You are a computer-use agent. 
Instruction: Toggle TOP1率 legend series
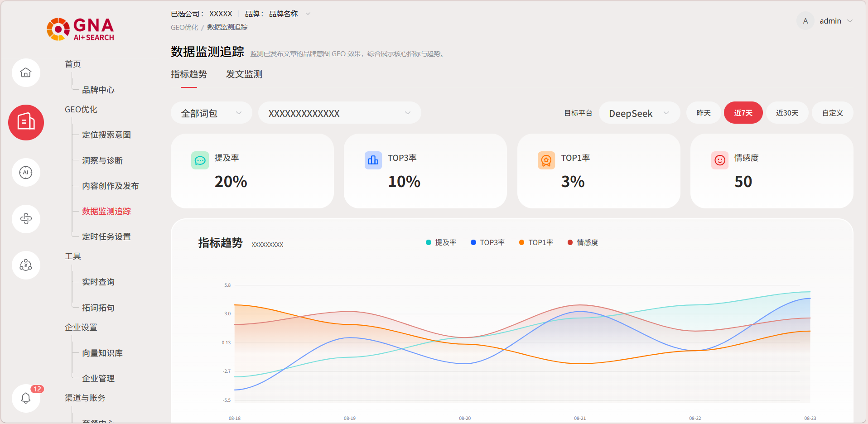pyautogui.click(x=536, y=242)
